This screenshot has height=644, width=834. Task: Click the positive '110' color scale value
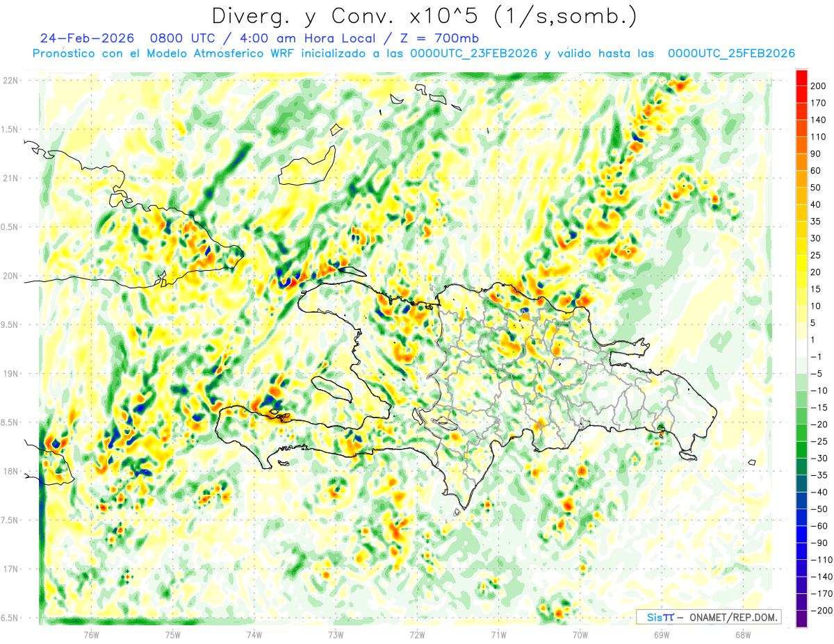tap(819, 137)
